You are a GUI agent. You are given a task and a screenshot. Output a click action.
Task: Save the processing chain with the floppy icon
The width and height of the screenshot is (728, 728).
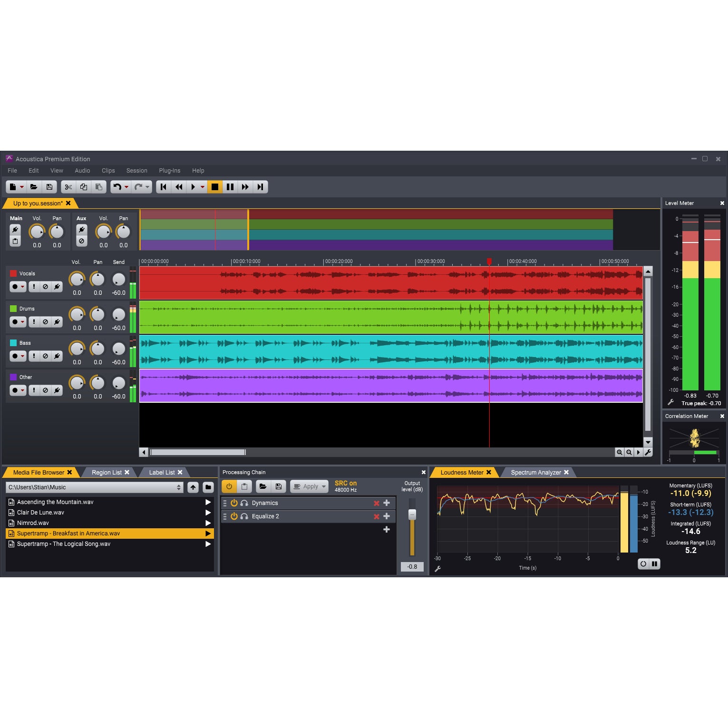coord(279,486)
